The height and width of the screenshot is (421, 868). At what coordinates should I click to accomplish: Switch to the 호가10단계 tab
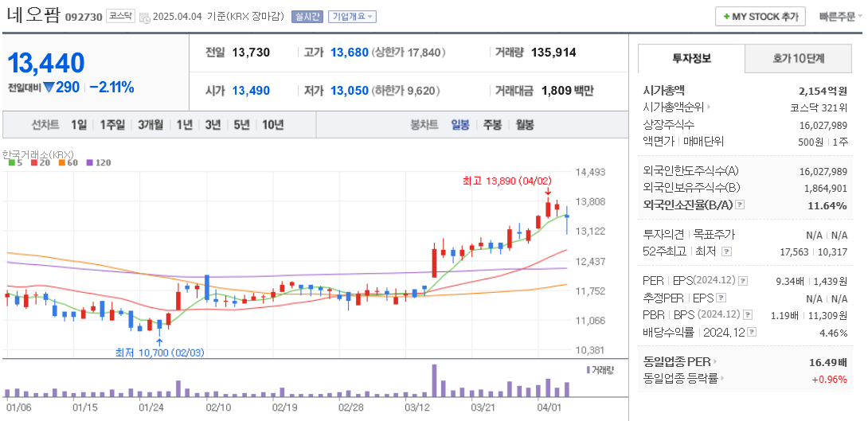point(798,58)
